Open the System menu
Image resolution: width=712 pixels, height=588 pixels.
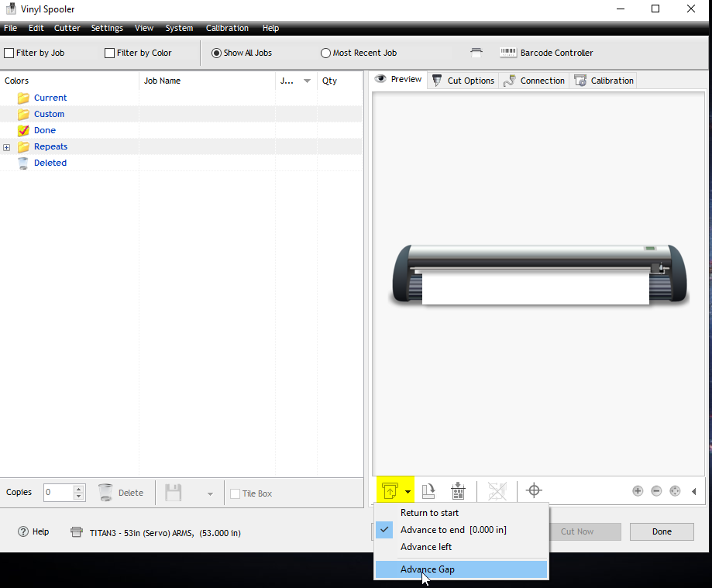[180, 28]
